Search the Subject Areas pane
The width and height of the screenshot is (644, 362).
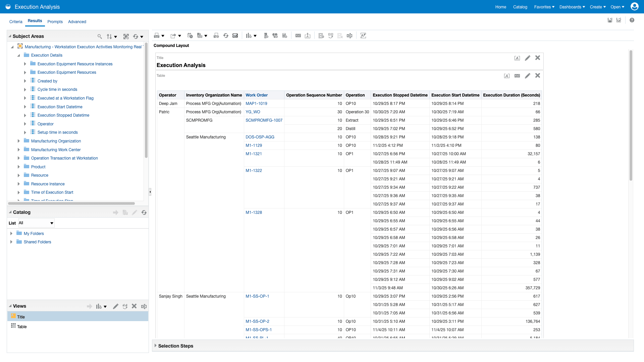pos(100,36)
